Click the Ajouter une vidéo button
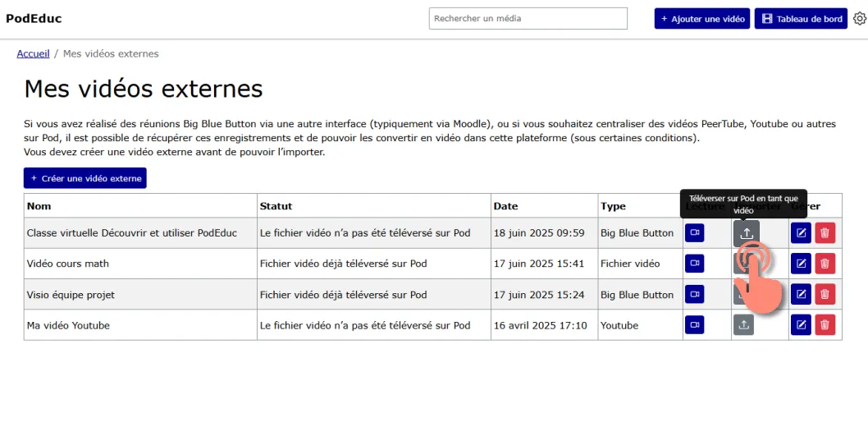 point(702,19)
